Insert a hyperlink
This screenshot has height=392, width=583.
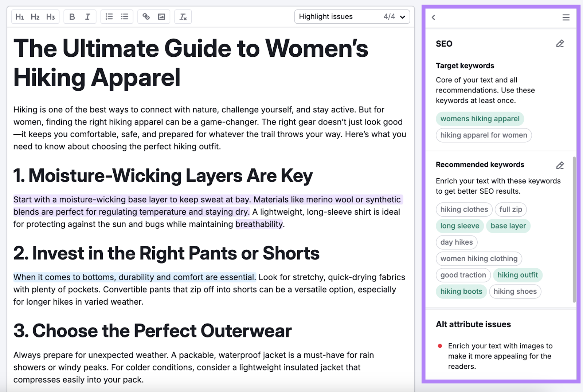(x=146, y=16)
